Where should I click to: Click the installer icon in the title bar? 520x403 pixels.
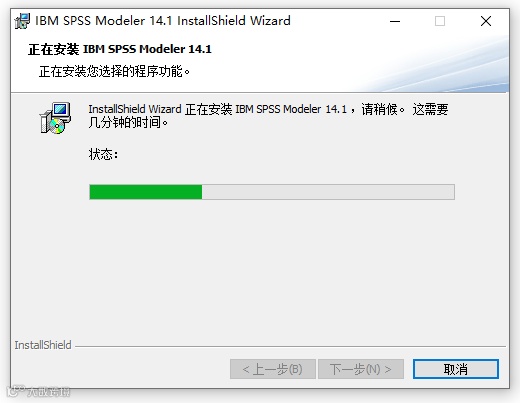coord(22,21)
